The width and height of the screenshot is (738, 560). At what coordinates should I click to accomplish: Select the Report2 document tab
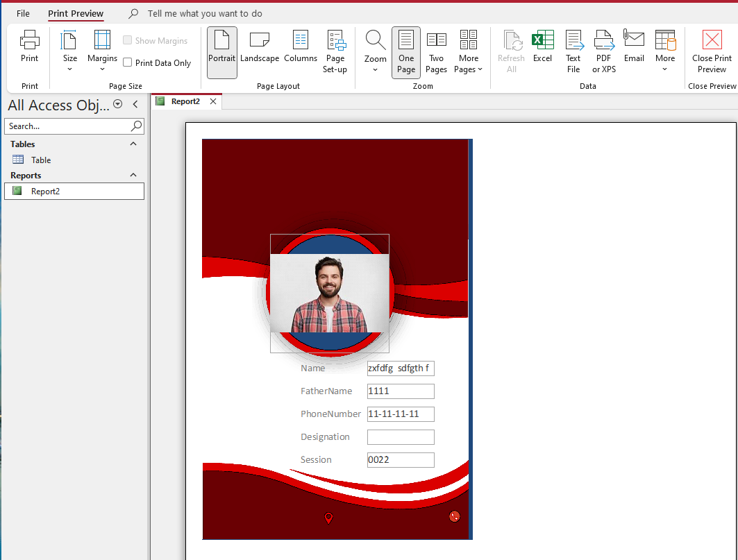[x=185, y=101]
